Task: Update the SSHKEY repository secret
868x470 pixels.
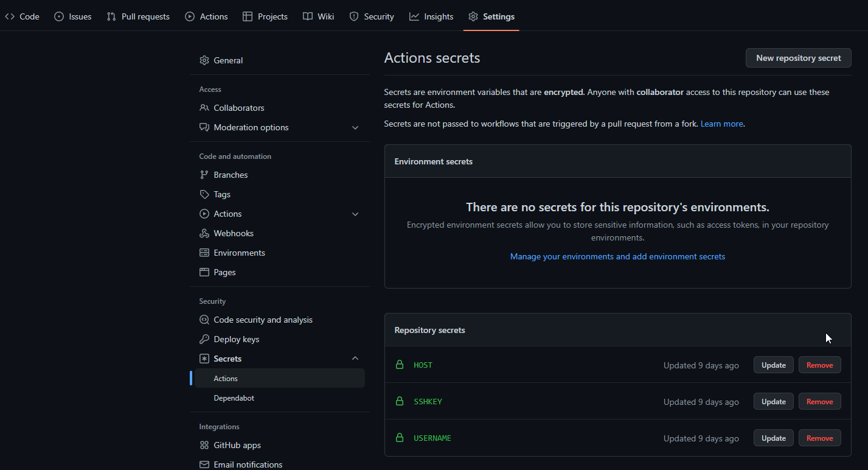Action: coord(773,401)
